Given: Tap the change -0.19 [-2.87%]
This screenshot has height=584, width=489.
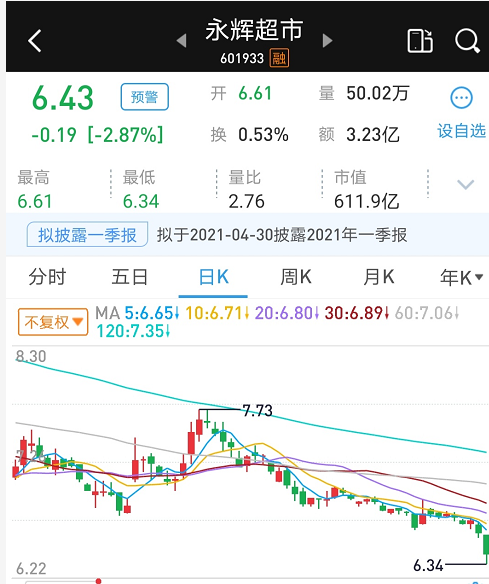Looking at the screenshot, I should [x=97, y=135].
